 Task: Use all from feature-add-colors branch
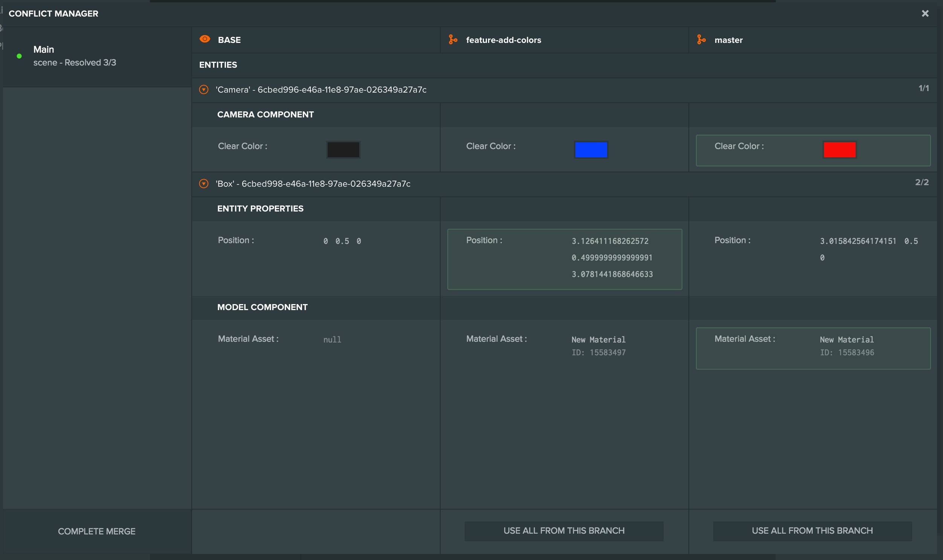pos(564,531)
